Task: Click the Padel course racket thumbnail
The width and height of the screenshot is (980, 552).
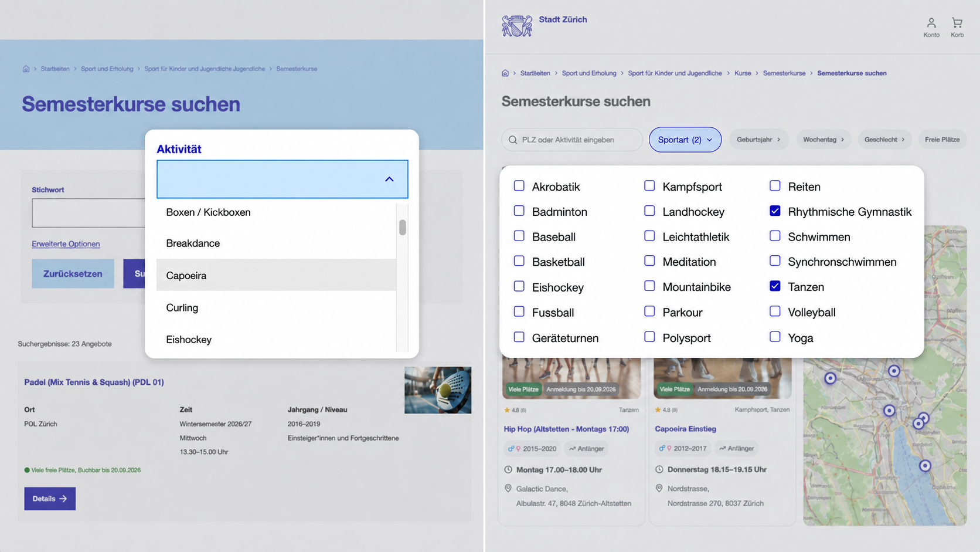Action: click(438, 390)
